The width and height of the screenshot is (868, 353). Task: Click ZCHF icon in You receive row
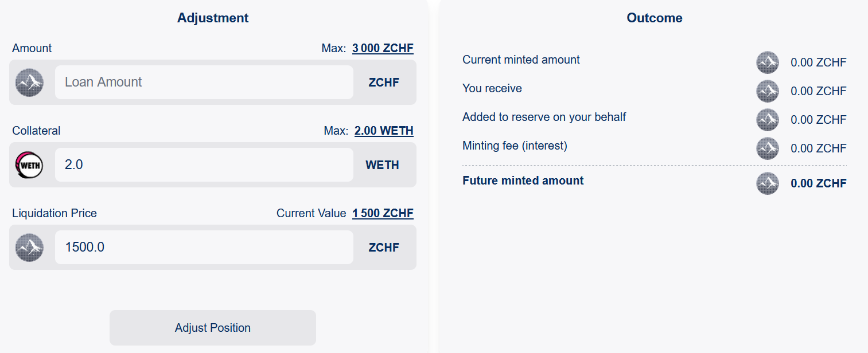pos(768,91)
